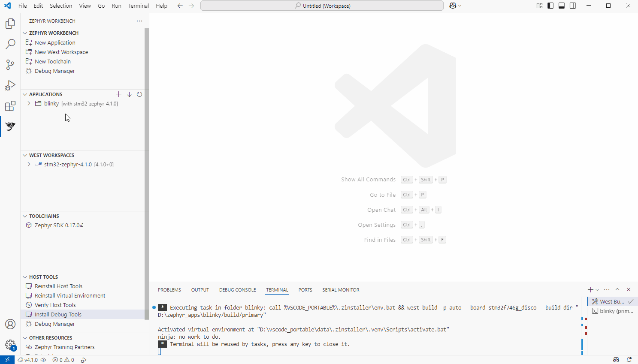
Task: Toggle the bottom panel visibility
Action: [x=561, y=6]
